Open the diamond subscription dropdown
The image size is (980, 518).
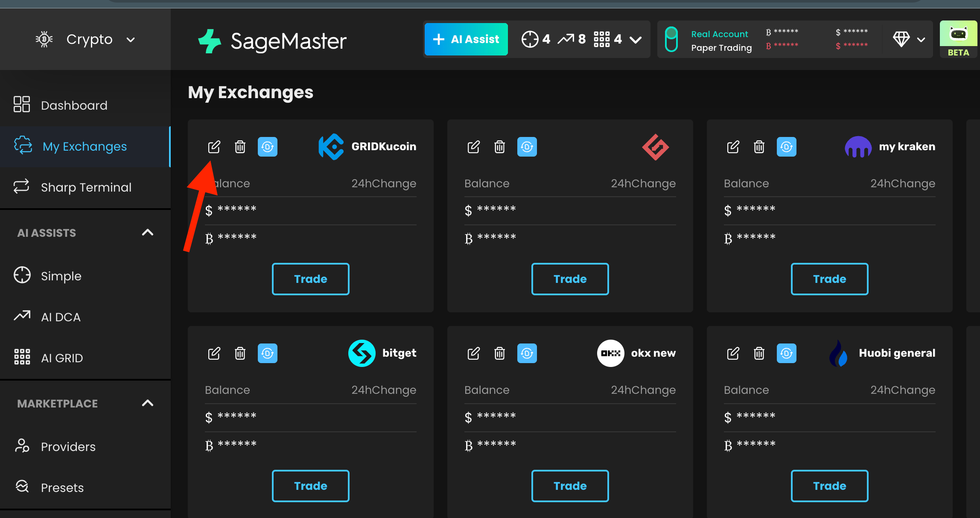coord(909,39)
